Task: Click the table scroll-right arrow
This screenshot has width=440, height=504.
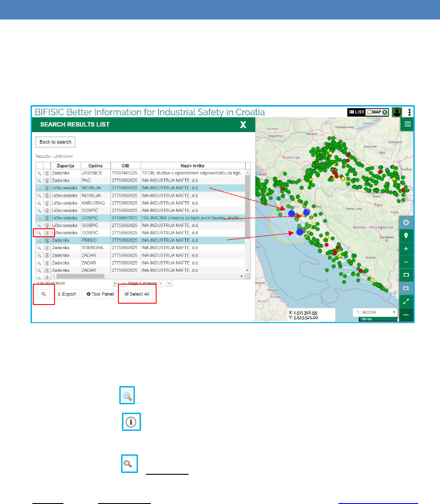Action: coord(242,276)
